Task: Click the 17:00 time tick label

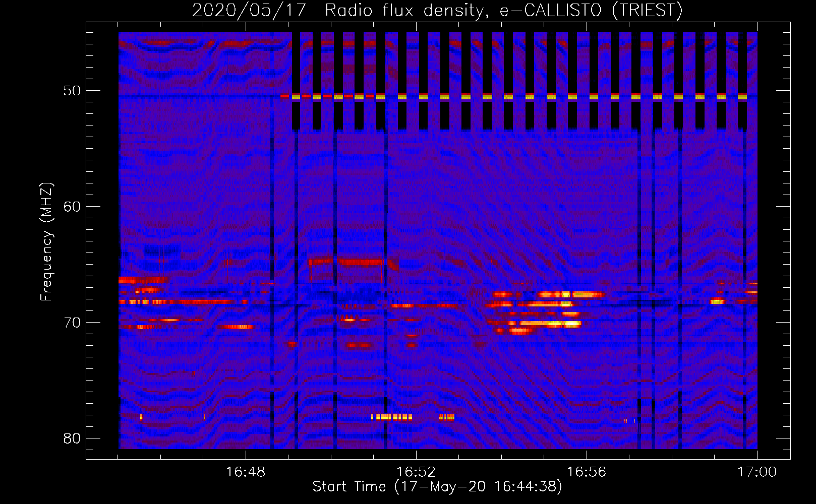Action: 757,472
